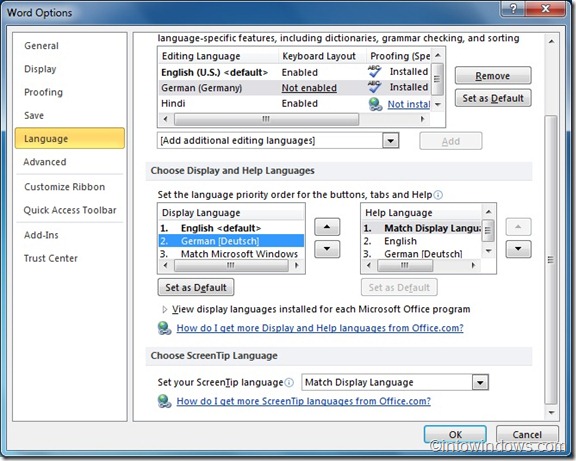The image size is (576, 461).
Task: Click the Not installed link for Hindi proofing
Action: pos(408,104)
